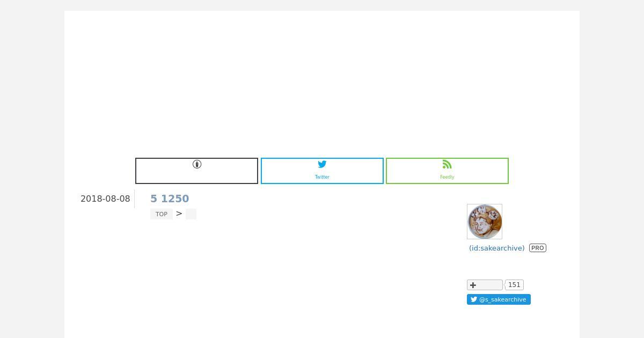Open the id:sakearchive profile link
This screenshot has width=644, height=338.
point(497,248)
